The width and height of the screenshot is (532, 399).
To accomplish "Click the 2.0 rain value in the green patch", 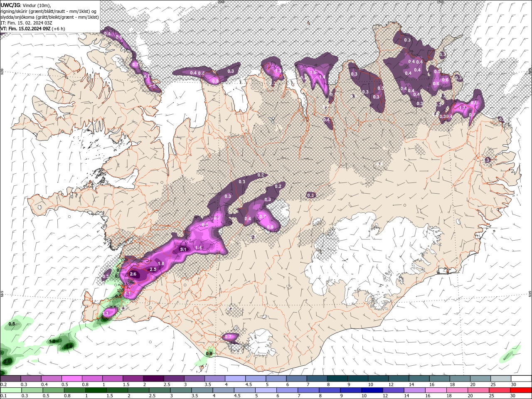I will 7,362.
